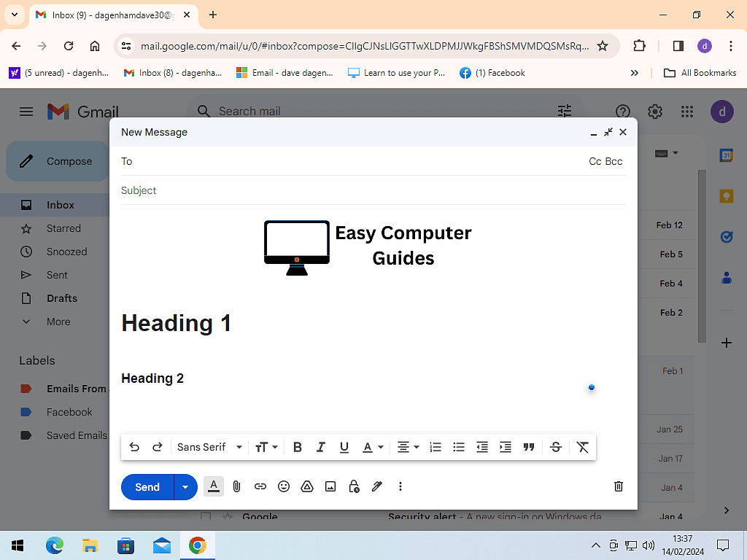Insert signature with the pen icon
This screenshot has width=747, height=560.
point(377,486)
